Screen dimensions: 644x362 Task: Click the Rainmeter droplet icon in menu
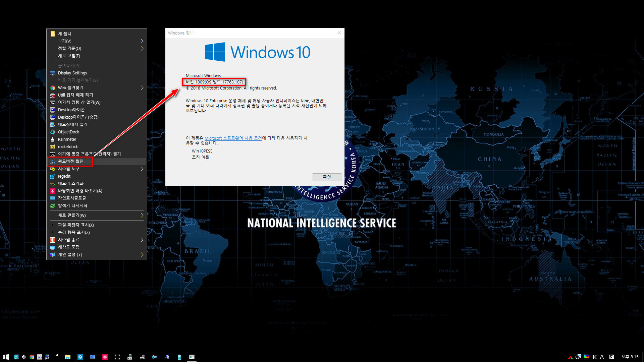[53, 139]
